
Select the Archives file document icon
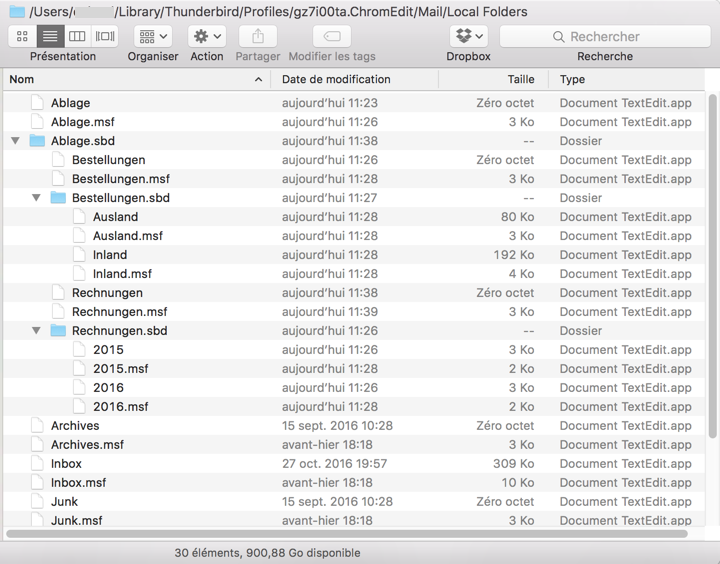pyautogui.click(x=37, y=425)
